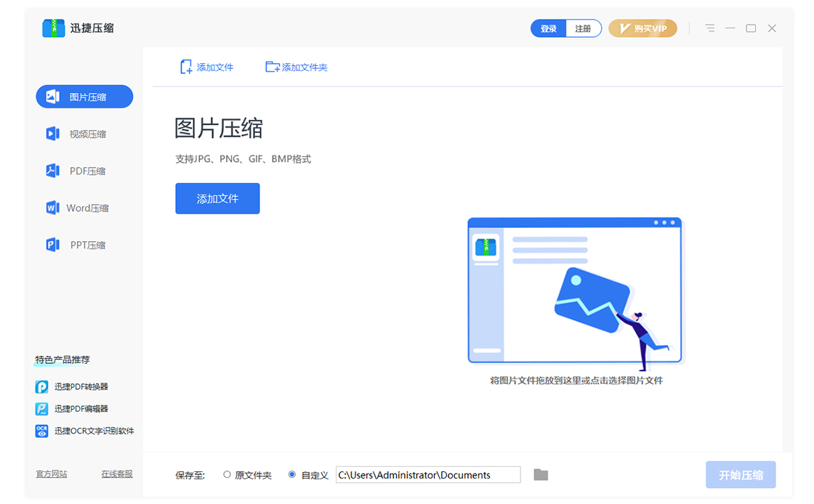Click the 支持JPG、PNG、GIF、BMP格式 text
Image resolution: width=814 pixels, height=504 pixels.
[x=243, y=159]
